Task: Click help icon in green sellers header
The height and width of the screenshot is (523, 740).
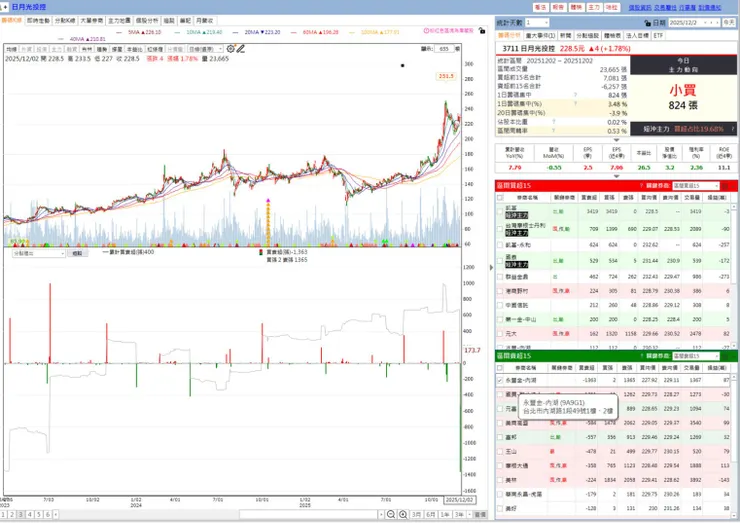Action: coord(641,355)
